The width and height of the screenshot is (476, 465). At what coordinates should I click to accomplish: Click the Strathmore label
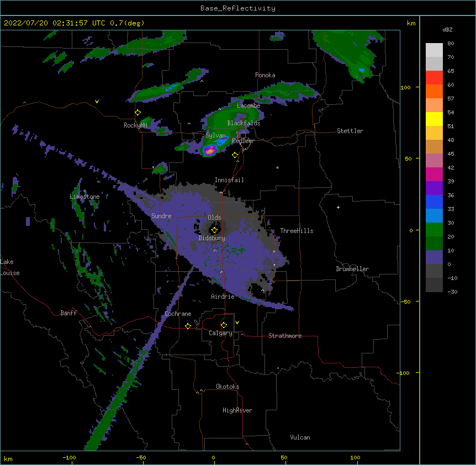point(285,336)
